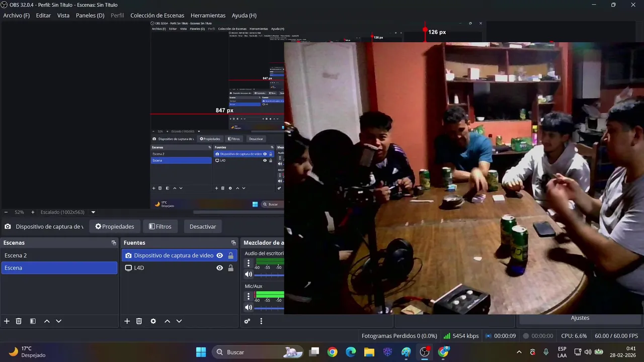
Task: Mute Audio del escritorio speaker icon
Action: (x=248, y=275)
